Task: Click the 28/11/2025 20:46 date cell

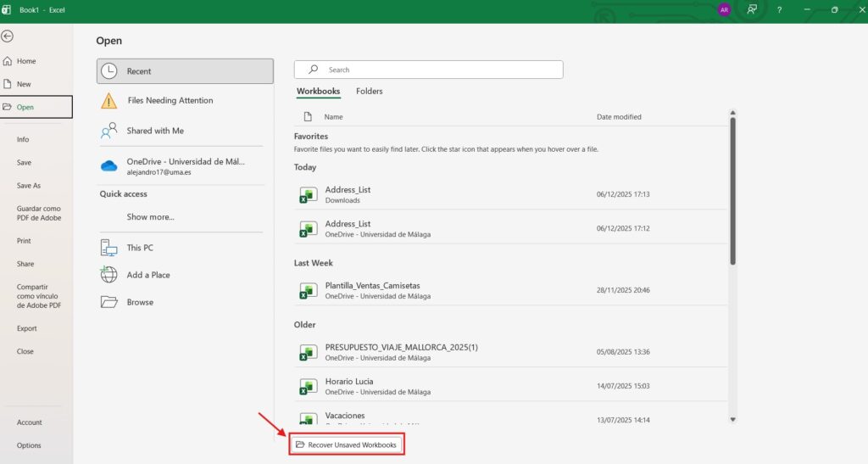Action: click(x=623, y=290)
